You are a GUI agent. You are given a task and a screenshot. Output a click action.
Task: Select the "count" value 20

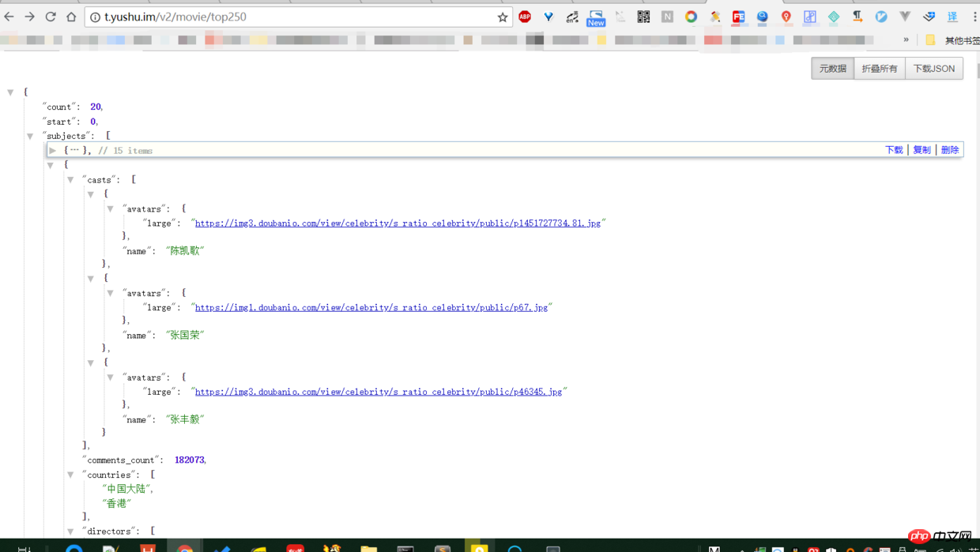96,107
